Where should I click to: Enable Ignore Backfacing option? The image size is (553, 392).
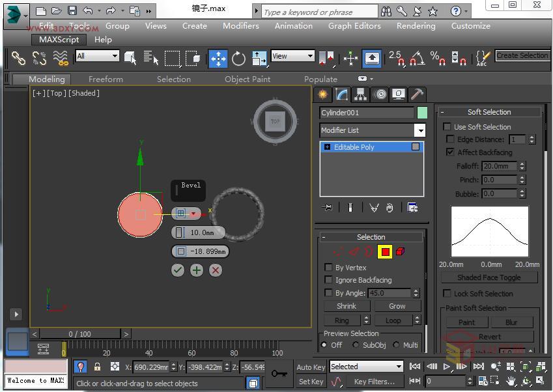click(329, 280)
